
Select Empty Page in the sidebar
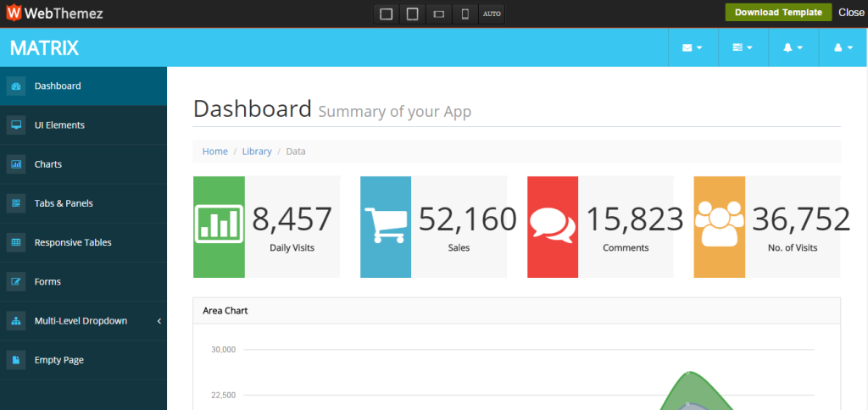point(58,360)
